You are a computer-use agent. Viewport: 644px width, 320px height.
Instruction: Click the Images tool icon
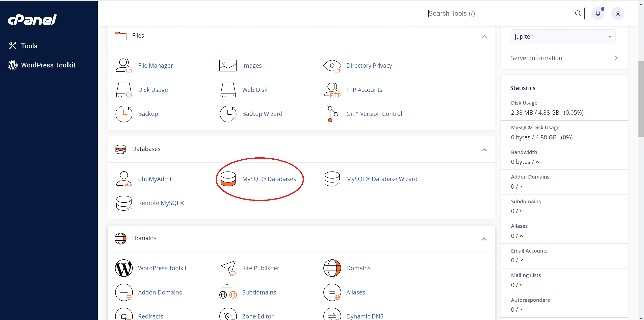(x=228, y=66)
